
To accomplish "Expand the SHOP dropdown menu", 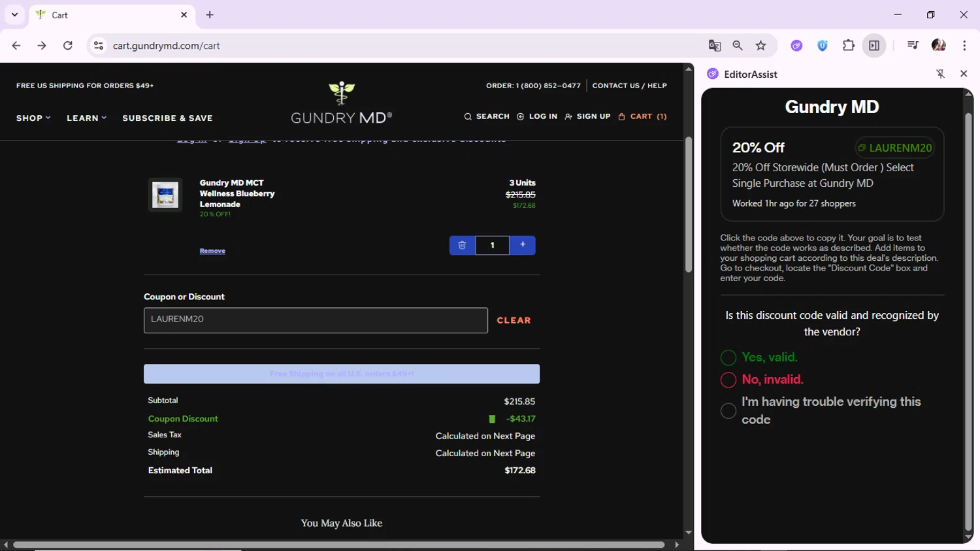I will point(33,118).
